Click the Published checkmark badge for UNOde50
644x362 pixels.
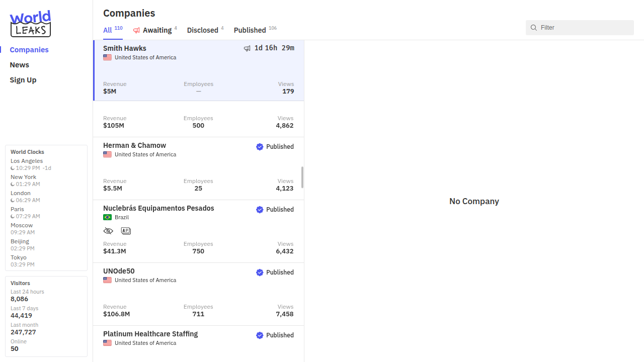click(x=260, y=273)
